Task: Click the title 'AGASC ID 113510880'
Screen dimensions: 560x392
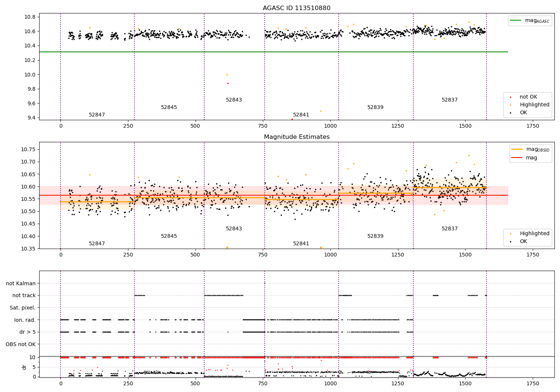Action: click(x=296, y=8)
